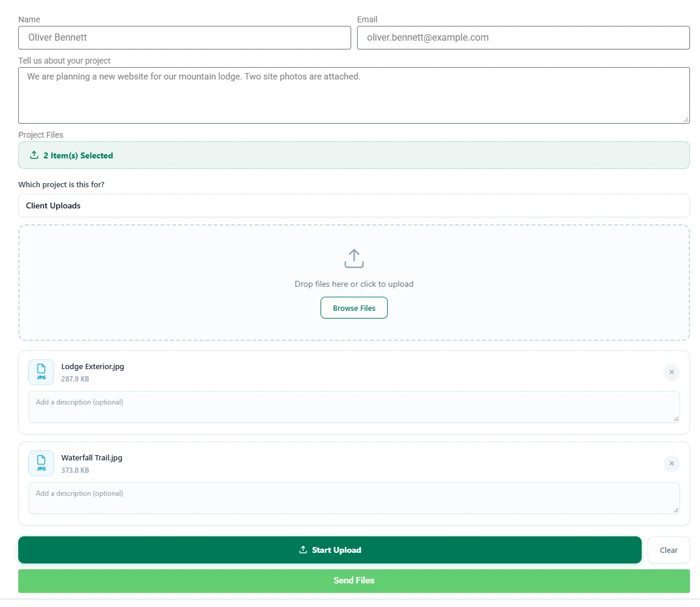Click the project textarea resize handle

(686, 120)
